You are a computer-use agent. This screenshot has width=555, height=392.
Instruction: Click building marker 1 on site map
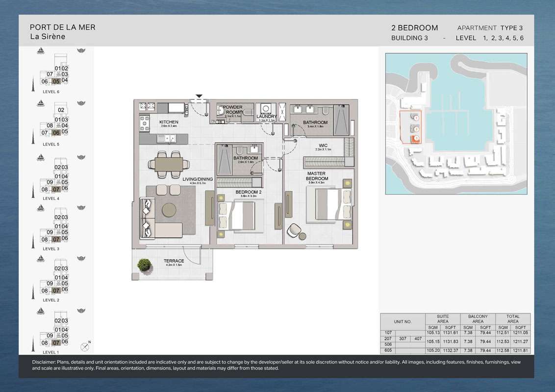tap(416, 118)
